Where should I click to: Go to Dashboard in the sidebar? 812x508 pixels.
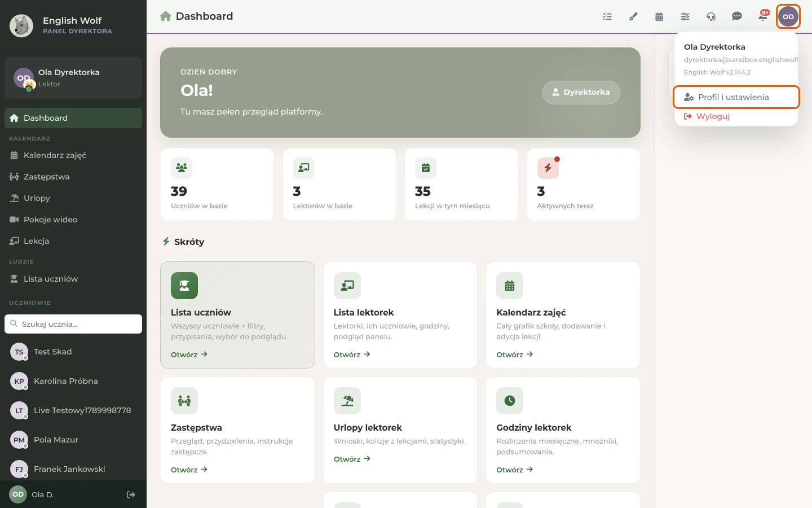(x=73, y=118)
